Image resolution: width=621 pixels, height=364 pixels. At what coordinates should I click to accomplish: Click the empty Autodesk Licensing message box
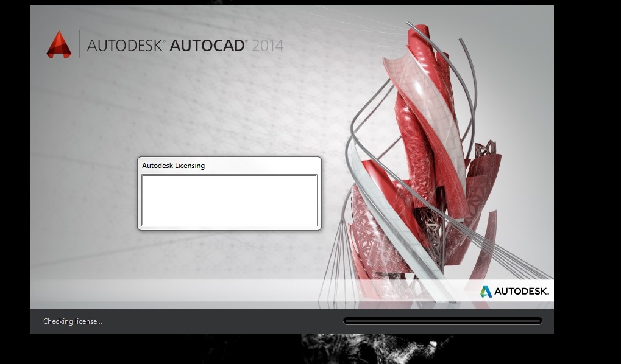(x=229, y=200)
